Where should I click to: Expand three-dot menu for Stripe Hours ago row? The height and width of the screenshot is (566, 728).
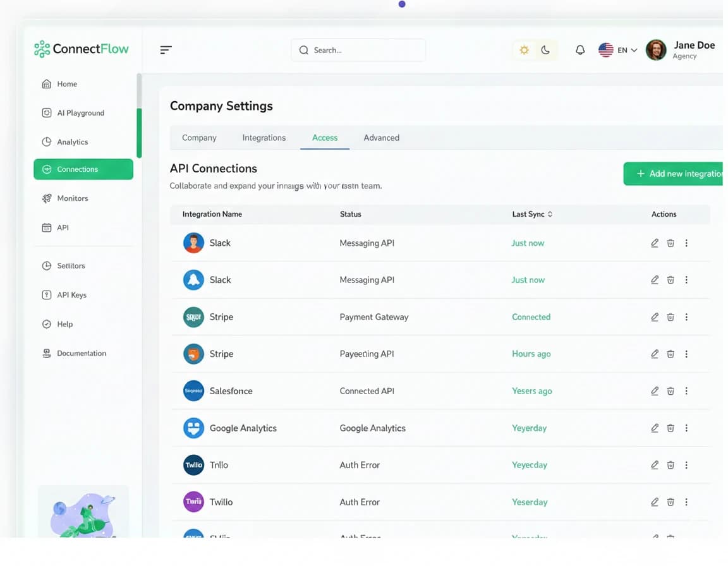click(x=686, y=354)
